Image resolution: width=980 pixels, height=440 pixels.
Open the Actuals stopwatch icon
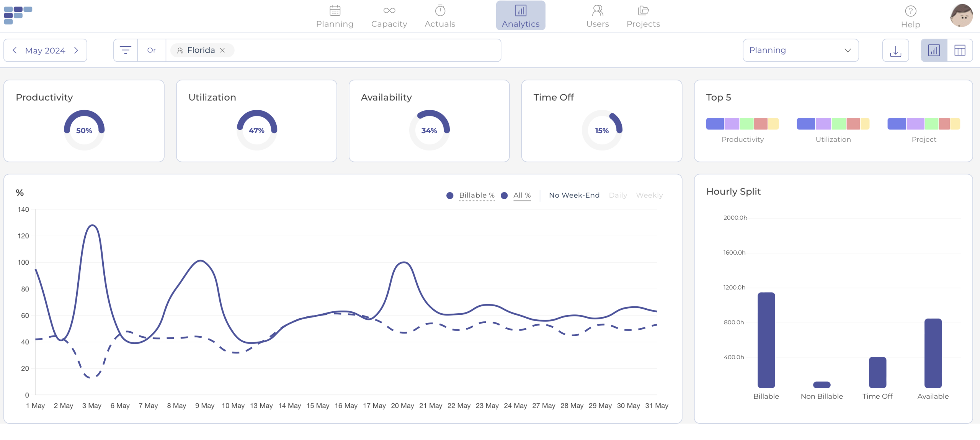tap(440, 11)
